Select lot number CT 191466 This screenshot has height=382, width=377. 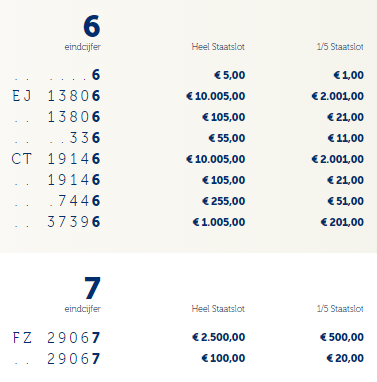point(56,159)
